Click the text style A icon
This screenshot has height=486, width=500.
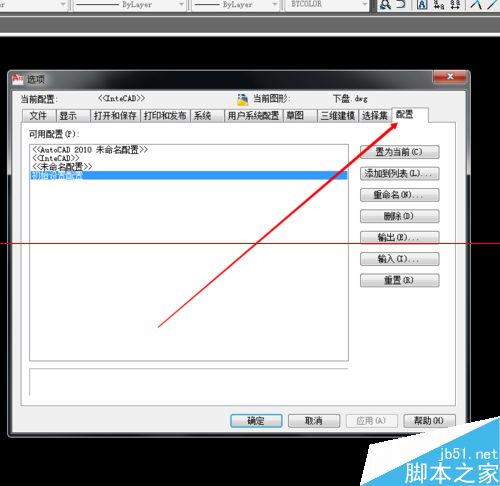422,5
